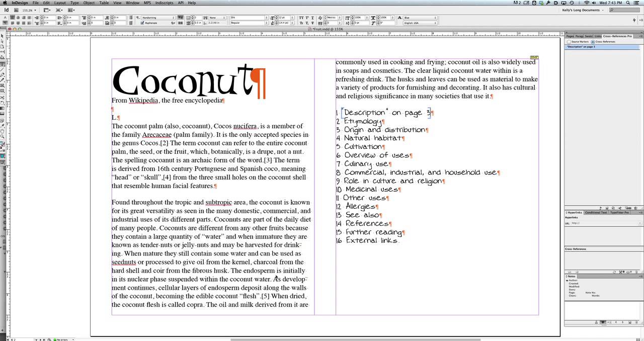Click the Wi-Fi status icon
The image size is (644, 341).
(586, 3)
